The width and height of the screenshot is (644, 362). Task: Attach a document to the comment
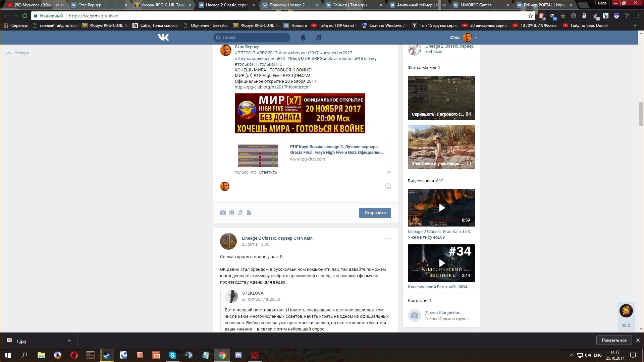pos(249,213)
